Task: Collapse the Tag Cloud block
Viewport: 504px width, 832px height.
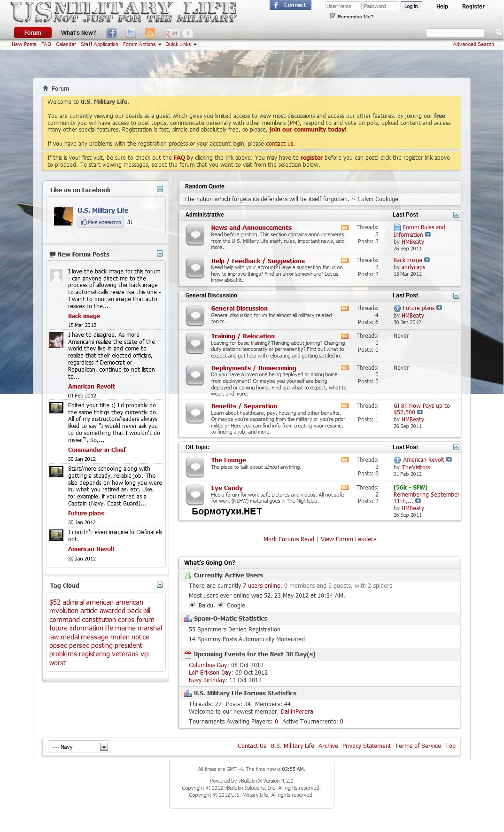Action: 160,585
